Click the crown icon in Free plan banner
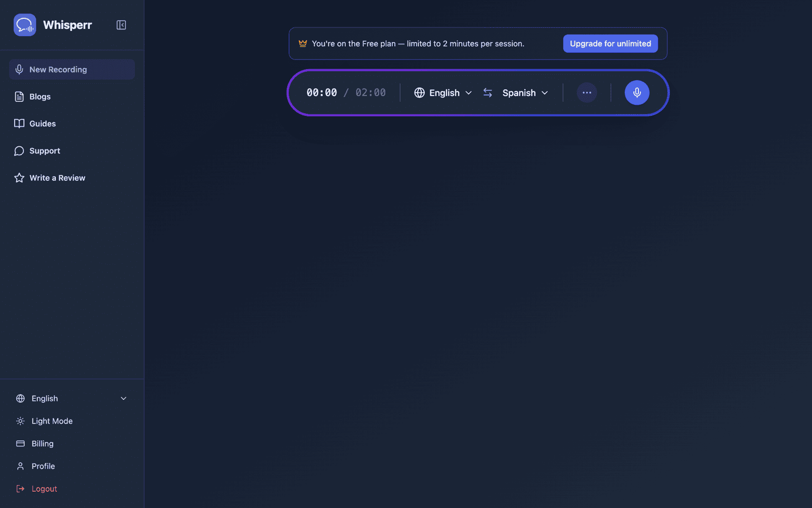This screenshot has height=508, width=812. pos(303,43)
